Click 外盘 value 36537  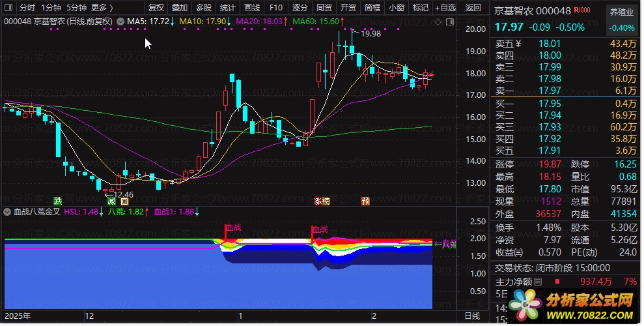click(548, 214)
